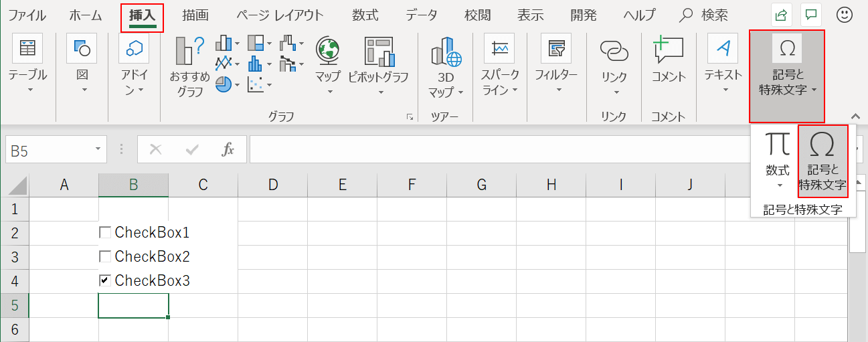This screenshot has height=342, width=868.
Task: Tick the CheckBox1 checkbox
Action: click(x=104, y=232)
